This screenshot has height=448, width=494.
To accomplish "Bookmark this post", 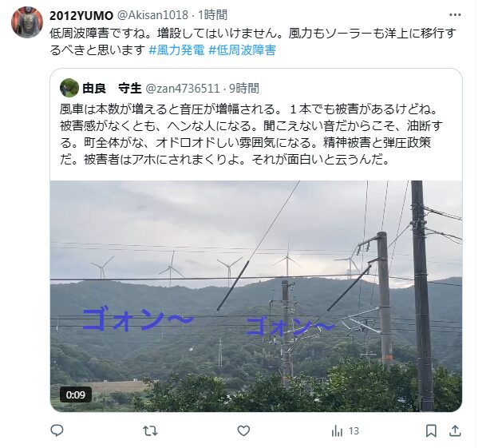I will click(431, 430).
